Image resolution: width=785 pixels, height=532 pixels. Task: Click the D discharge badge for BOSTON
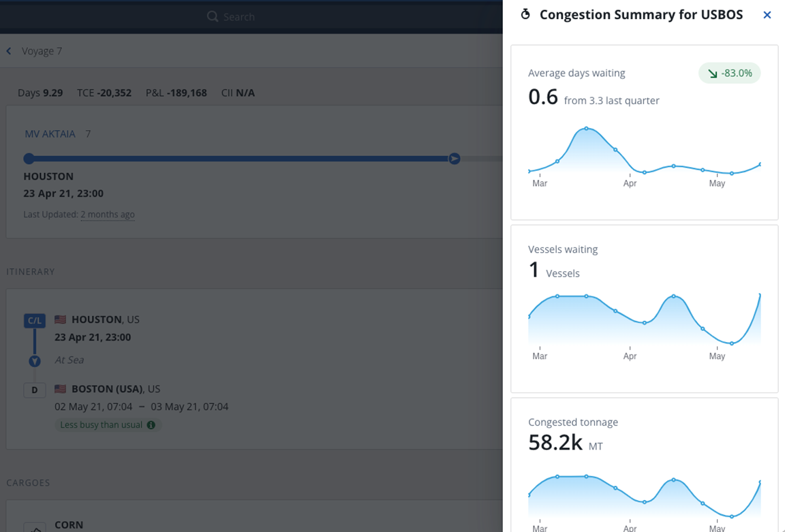tap(35, 390)
